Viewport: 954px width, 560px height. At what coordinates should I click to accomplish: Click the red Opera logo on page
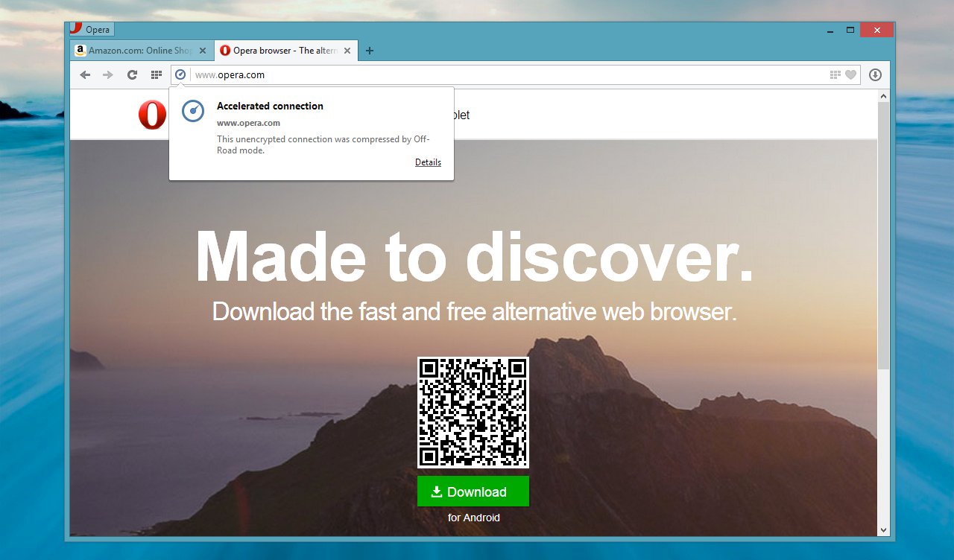[153, 115]
